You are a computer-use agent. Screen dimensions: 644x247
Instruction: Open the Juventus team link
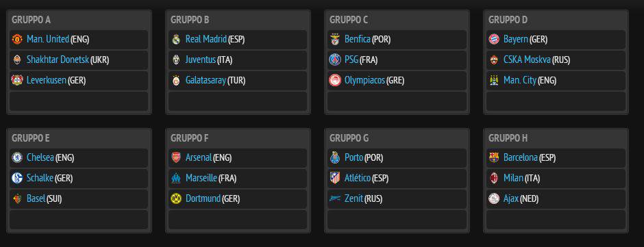[201, 60]
